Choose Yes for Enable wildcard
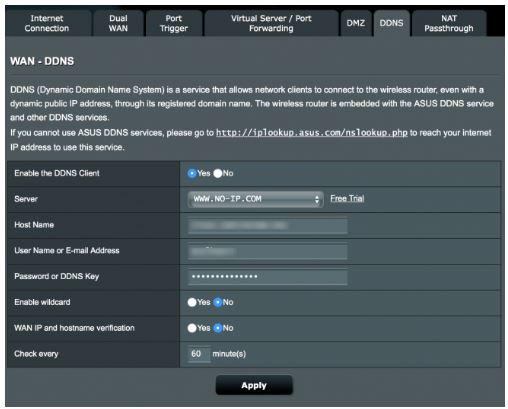The width and height of the screenshot is (508, 409). pyautogui.click(x=192, y=302)
